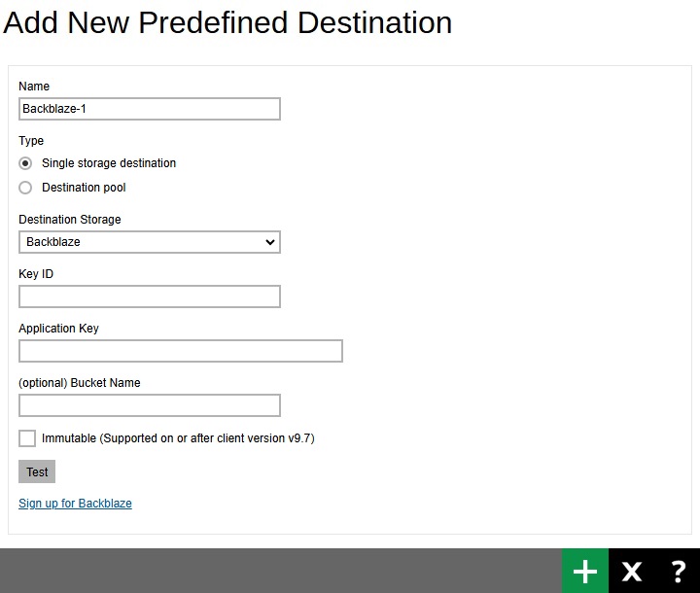Click the Destination pool label text
700x593 pixels.
(84, 188)
